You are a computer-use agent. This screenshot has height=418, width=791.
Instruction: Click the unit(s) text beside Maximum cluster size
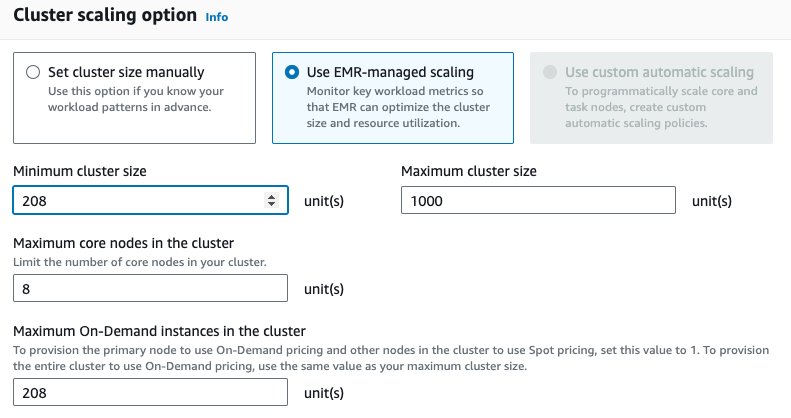tap(712, 201)
